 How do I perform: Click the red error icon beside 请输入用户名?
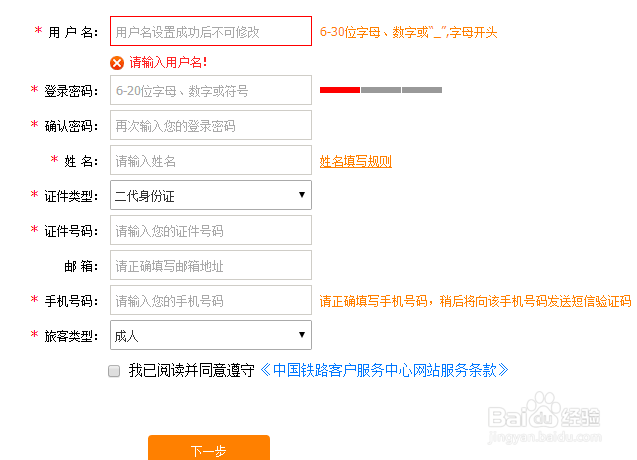click(117, 63)
